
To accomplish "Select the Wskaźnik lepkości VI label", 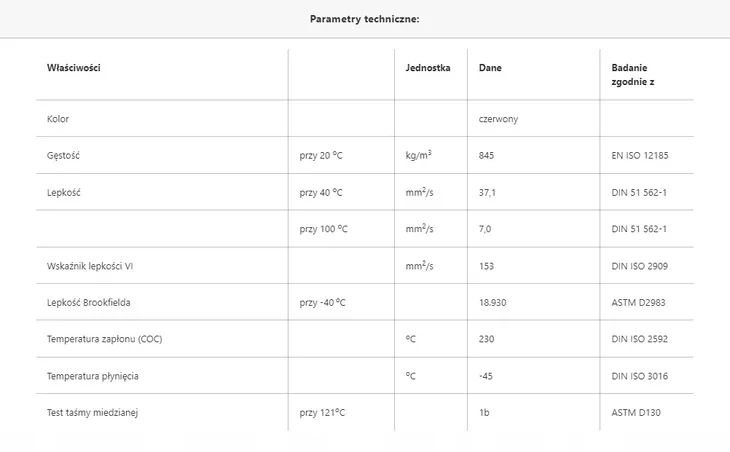I will tap(90, 266).
